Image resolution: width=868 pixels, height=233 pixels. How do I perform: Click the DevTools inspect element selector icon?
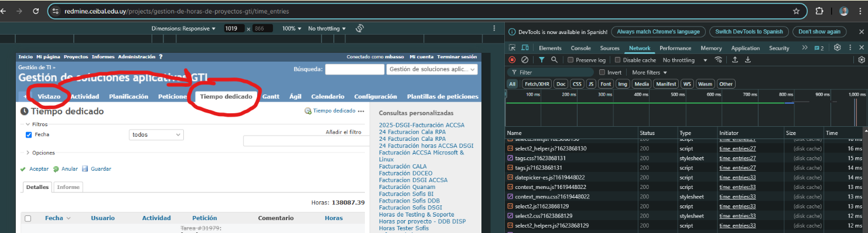[x=512, y=48]
